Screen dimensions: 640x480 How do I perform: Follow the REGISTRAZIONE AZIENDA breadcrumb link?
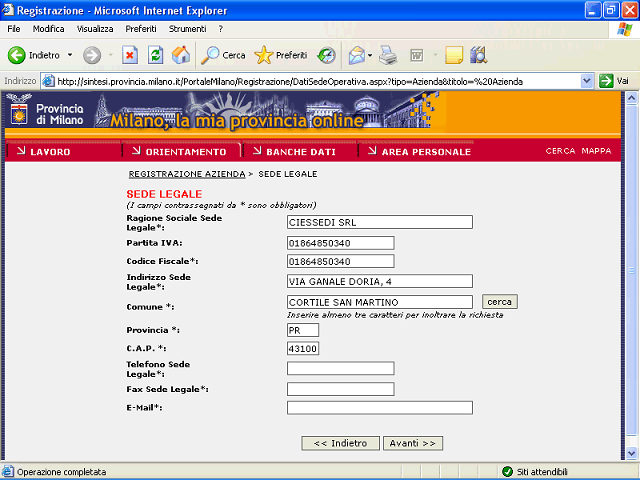(x=187, y=174)
